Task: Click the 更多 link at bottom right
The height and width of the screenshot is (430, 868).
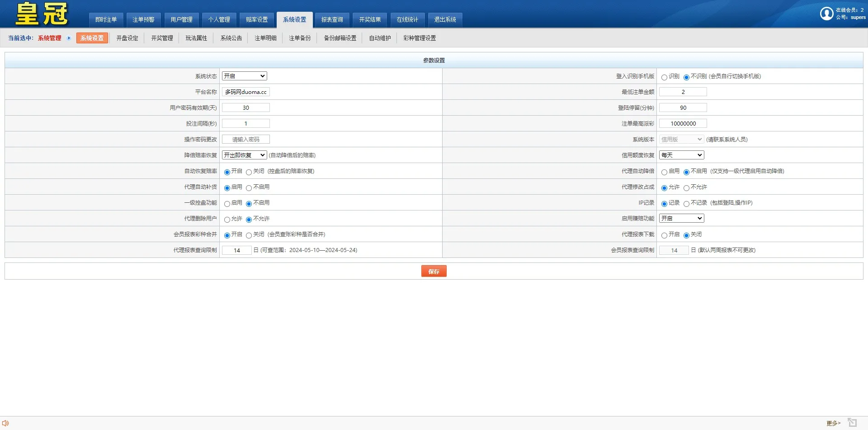Action: pos(833,423)
